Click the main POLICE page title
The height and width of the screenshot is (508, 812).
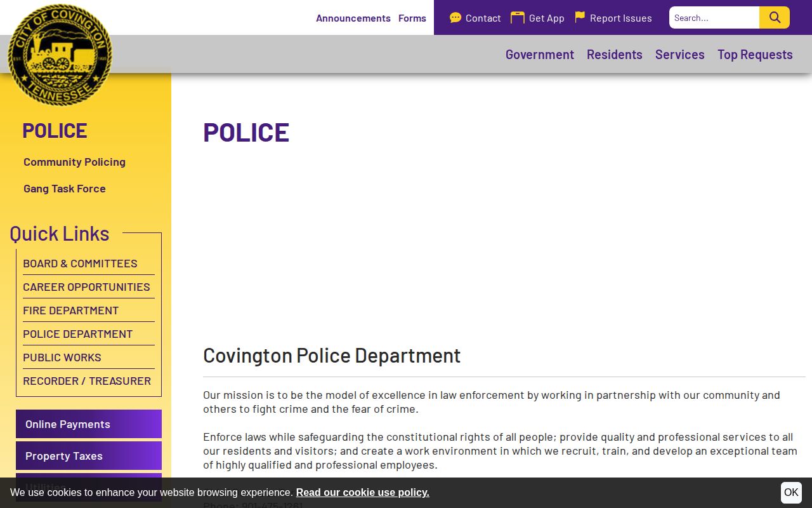246,132
